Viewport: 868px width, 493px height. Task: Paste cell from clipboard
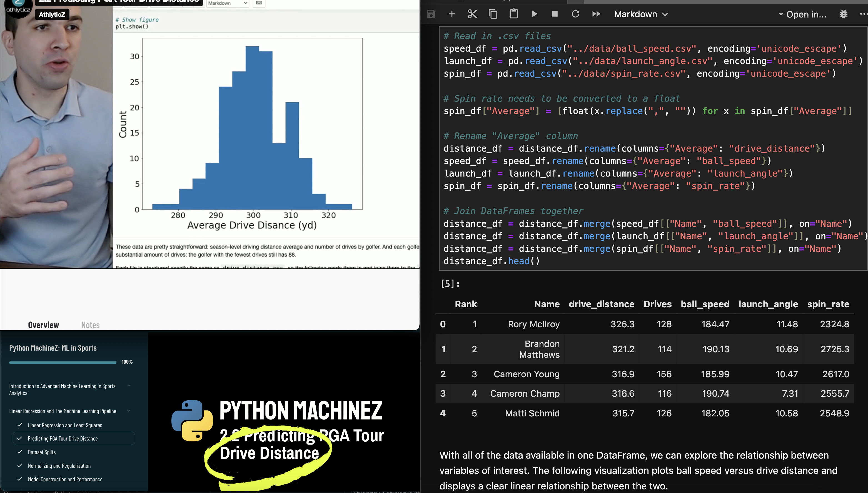coord(514,14)
